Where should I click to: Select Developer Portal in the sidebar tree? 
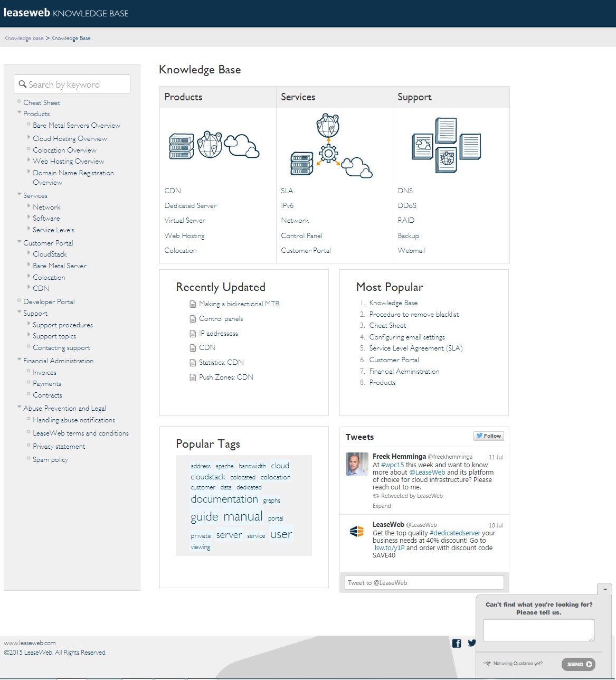[49, 301]
